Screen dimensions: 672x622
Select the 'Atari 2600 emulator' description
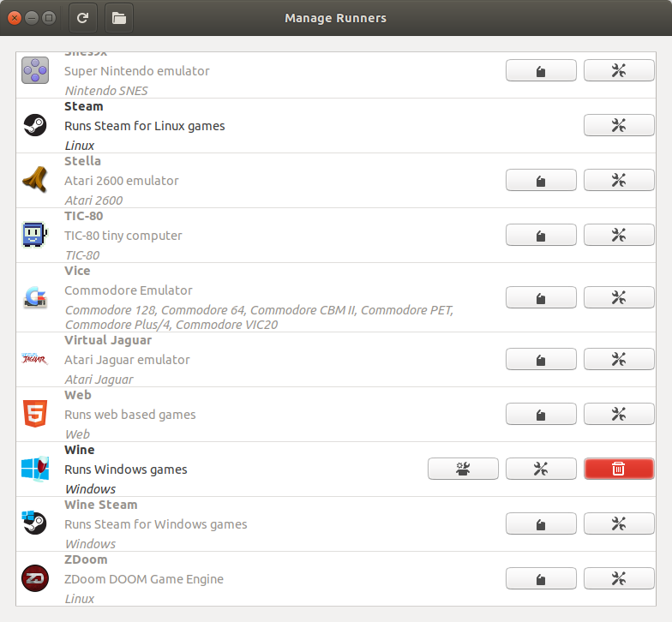[122, 181]
